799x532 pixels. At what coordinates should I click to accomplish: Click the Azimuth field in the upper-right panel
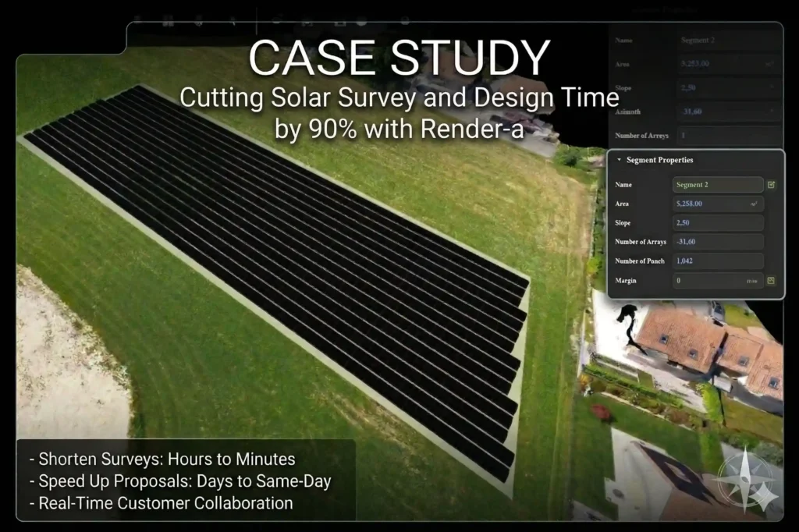730,112
